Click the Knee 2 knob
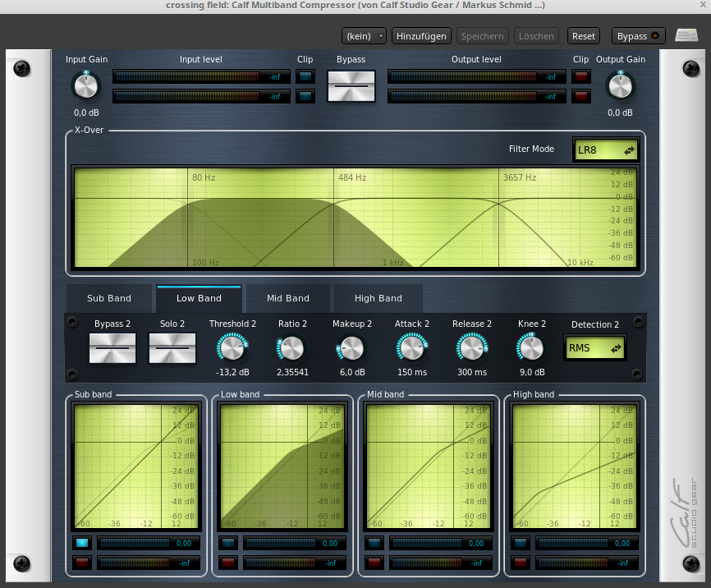Image resolution: width=711 pixels, height=588 pixels. (531, 348)
